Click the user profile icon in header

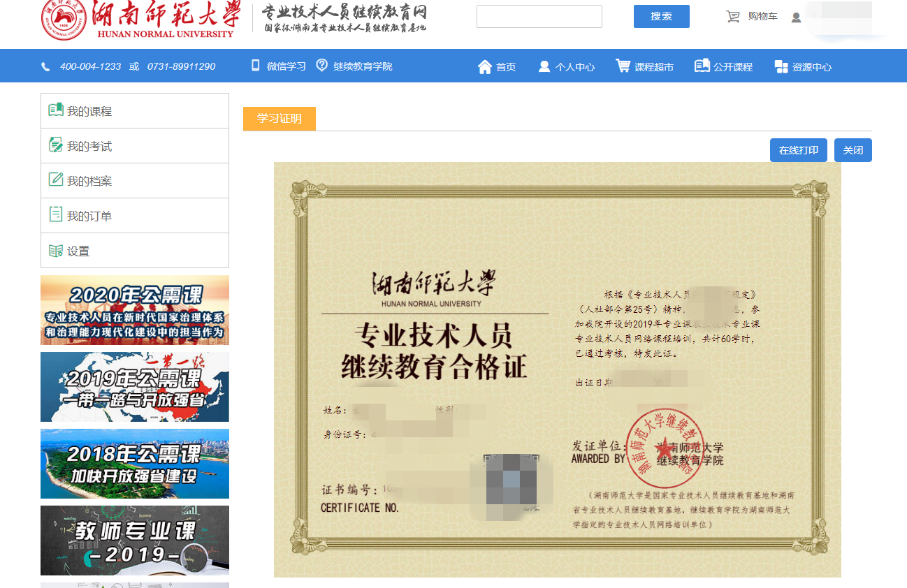point(796,17)
